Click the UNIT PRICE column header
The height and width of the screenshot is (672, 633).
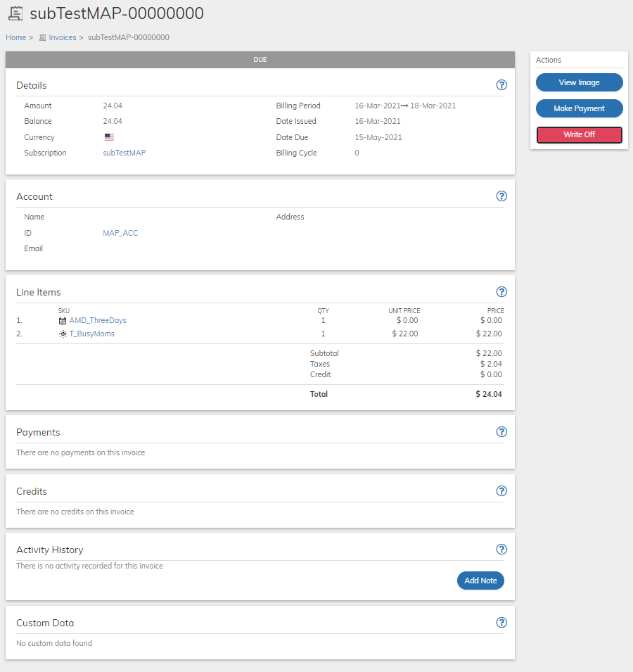[404, 311]
